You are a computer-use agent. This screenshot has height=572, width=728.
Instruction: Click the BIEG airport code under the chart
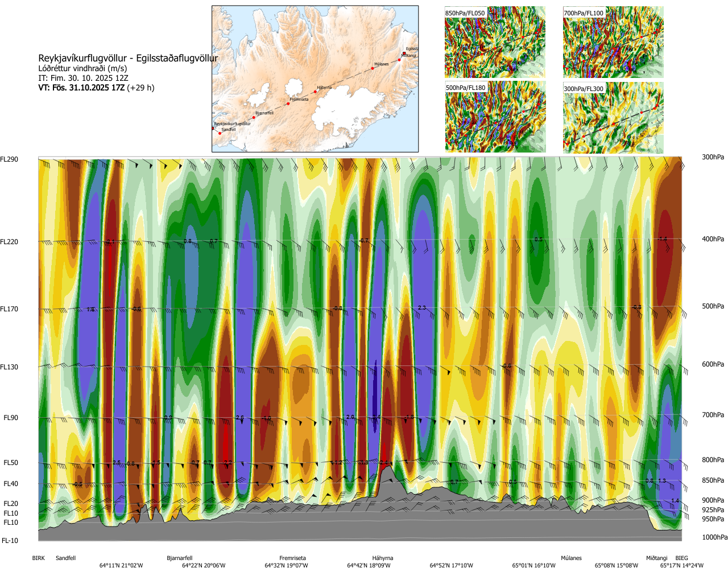pyautogui.click(x=681, y=558)
